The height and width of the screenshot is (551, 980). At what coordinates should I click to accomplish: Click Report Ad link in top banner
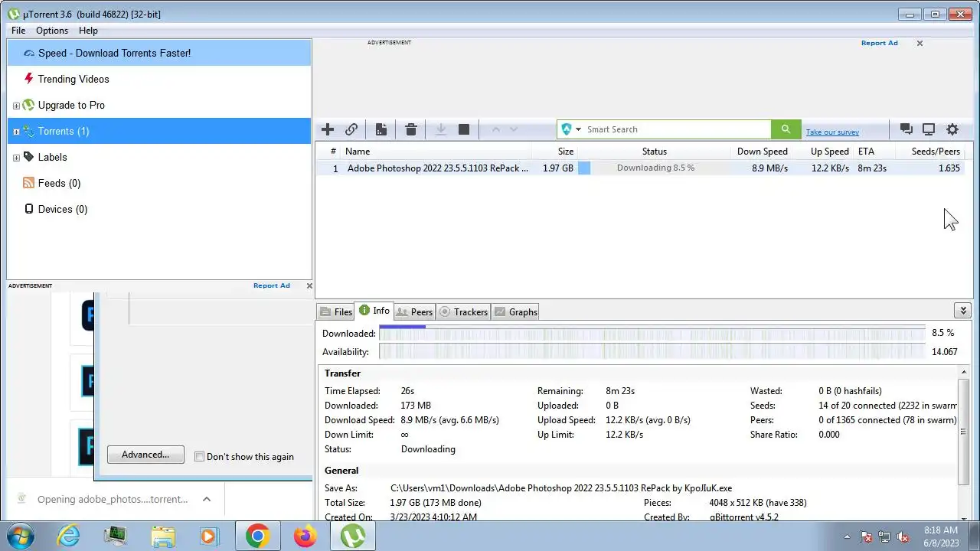click(x=879, y=43)
